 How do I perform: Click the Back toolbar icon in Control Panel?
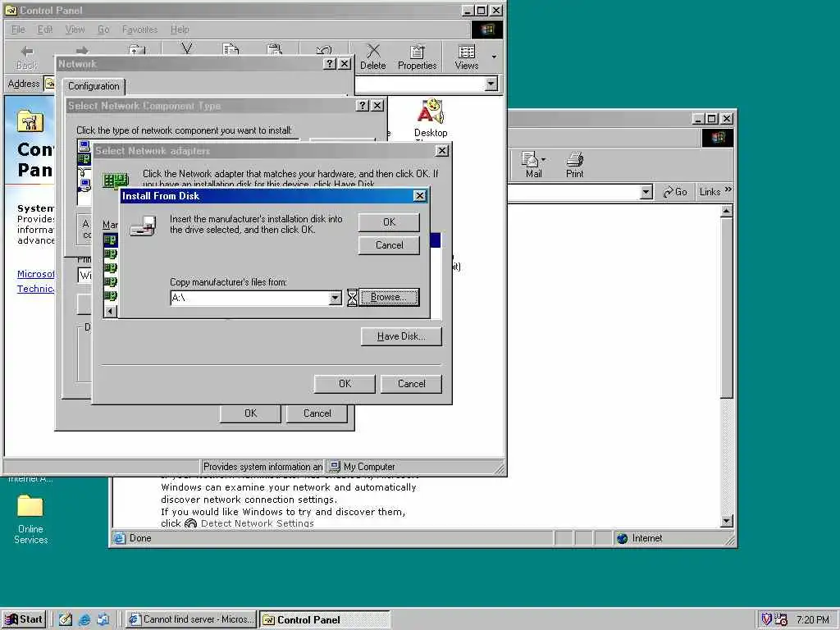pos(27,57)
